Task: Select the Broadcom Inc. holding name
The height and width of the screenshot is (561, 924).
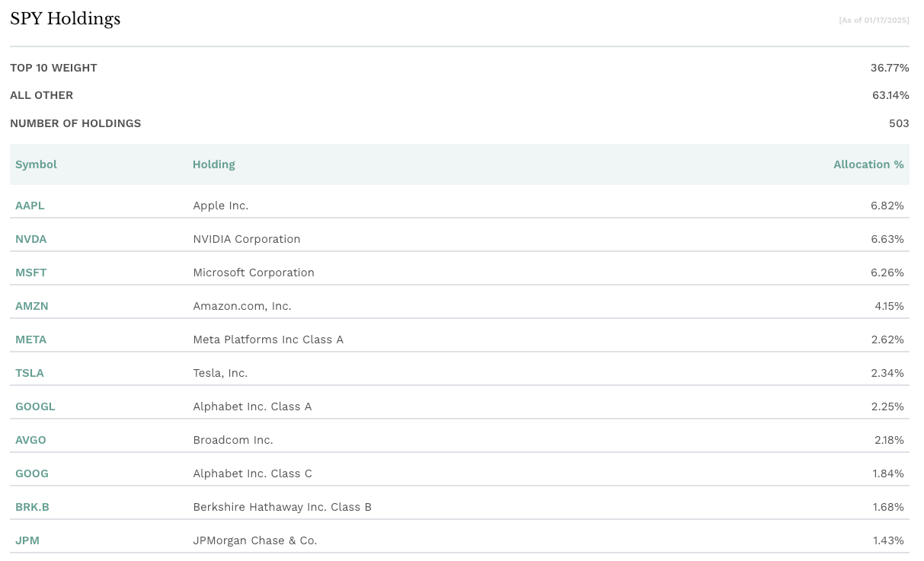Action: 233,440
